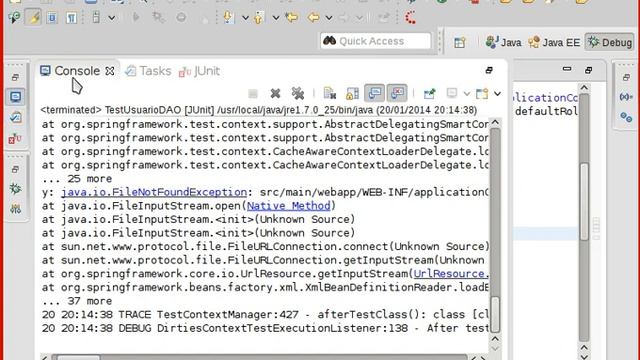Open the Tasks fast-view icon in left sidebar

[x=16, y=118]
